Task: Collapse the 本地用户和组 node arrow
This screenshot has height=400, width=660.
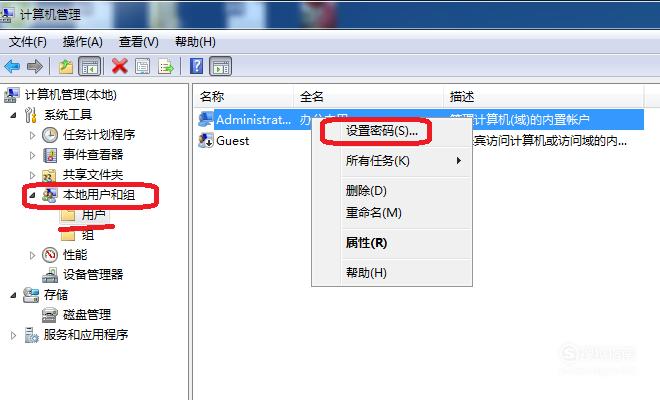Action: click(x=32, y=195)
